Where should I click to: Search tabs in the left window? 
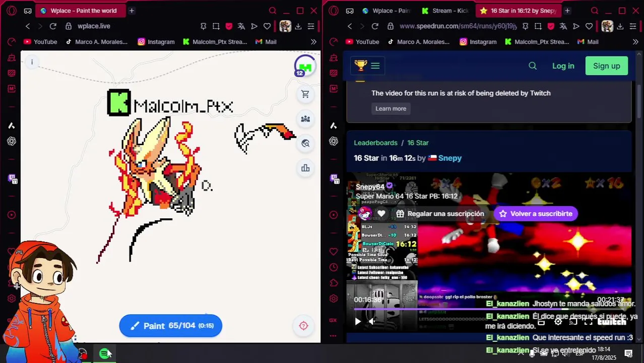click(272, 11)
